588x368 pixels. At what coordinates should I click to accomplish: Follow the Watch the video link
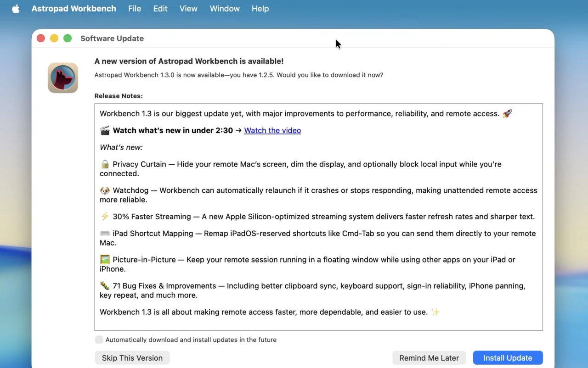[272, 130]
